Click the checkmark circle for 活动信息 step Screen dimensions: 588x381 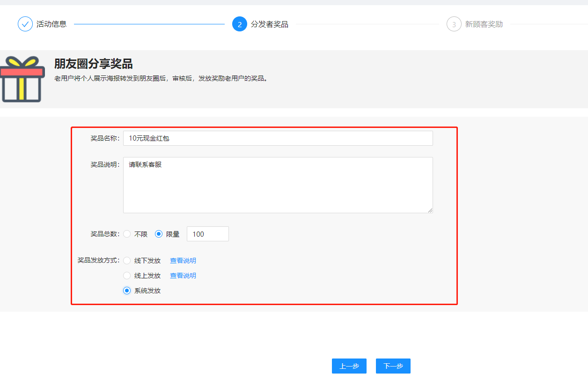(25, 23)
